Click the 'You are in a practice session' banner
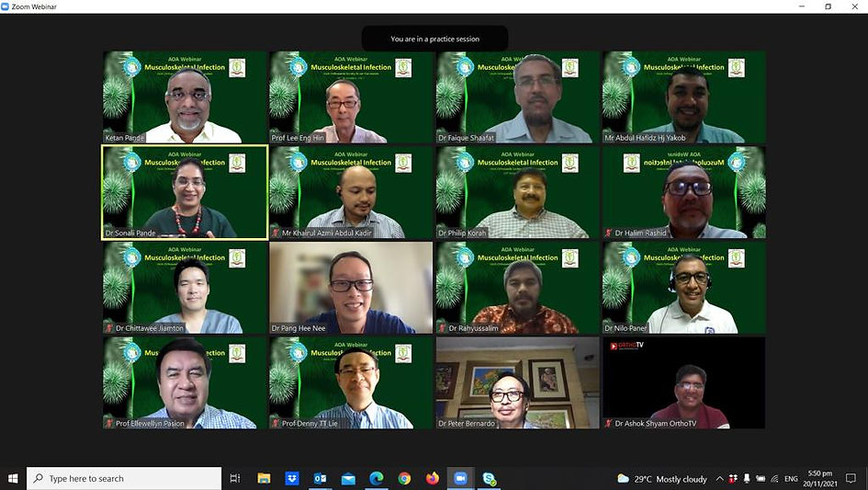 [x=435, y=39]
